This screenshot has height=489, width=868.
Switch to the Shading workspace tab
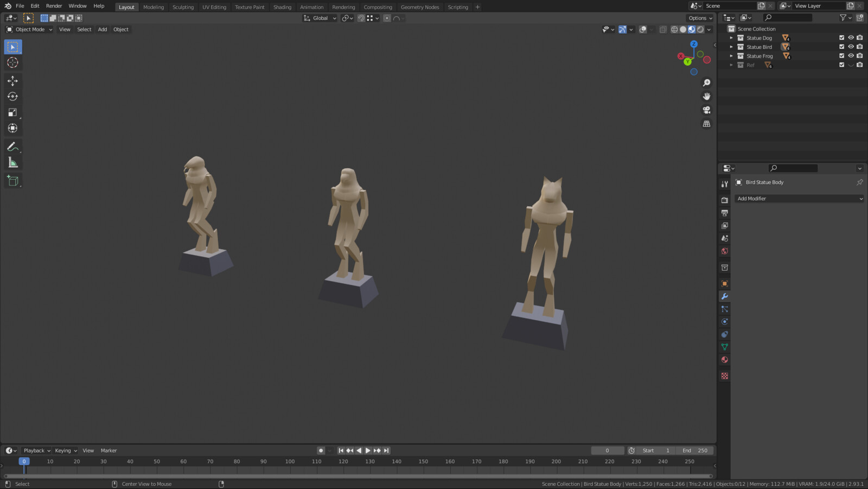[282, 7]
